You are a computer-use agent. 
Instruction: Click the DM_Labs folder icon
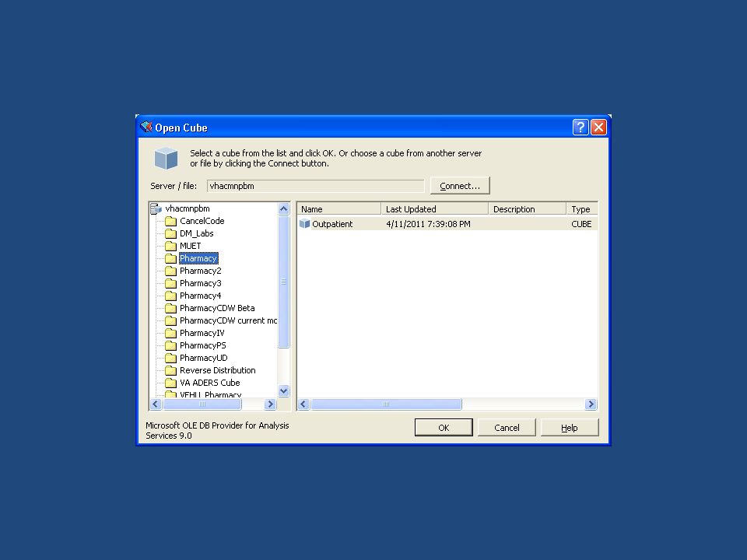pyautogui.click(x=170, y=234)
